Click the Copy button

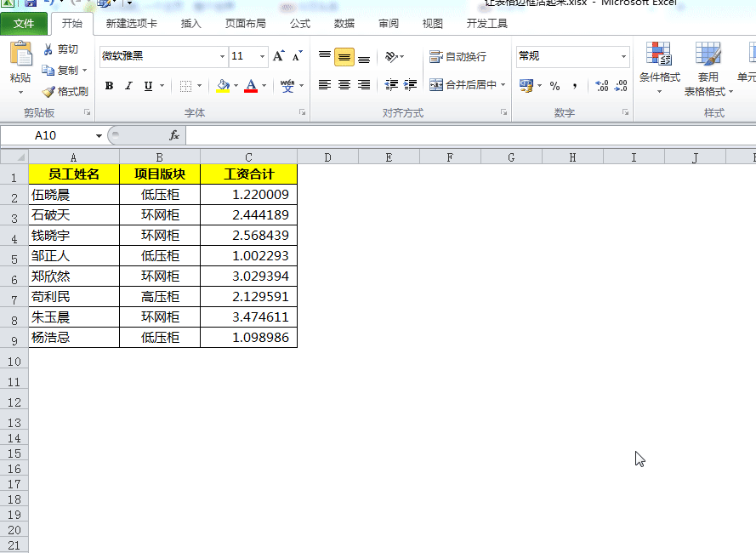[x=60, y=71]
